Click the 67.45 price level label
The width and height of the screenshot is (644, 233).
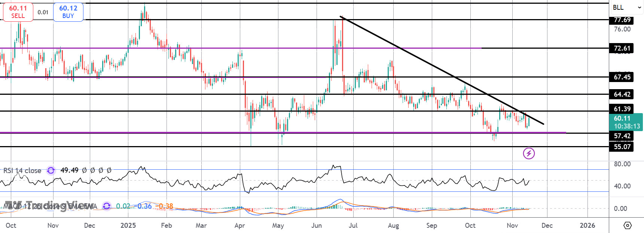622,77
